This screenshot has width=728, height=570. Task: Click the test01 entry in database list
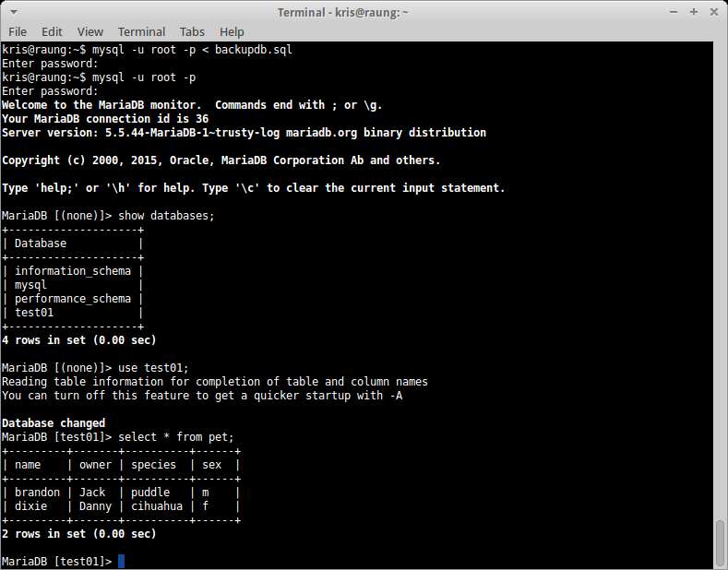pyautogui.click(x=34, y=313)
